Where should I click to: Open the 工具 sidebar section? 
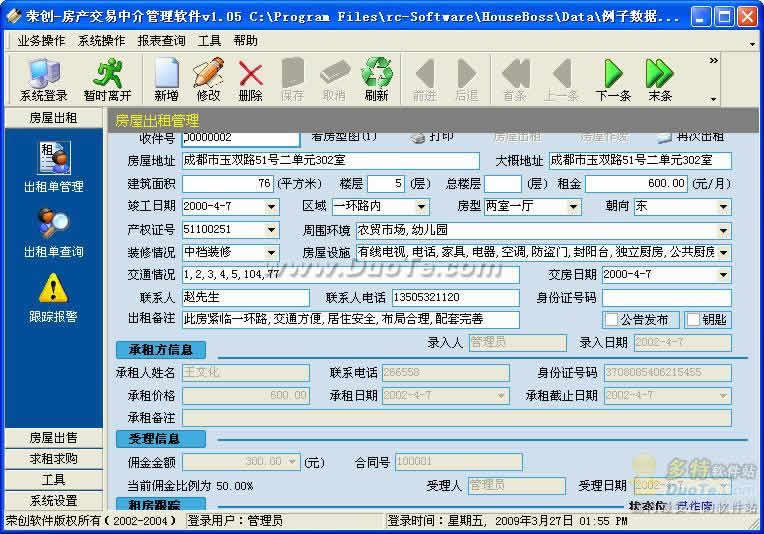tap(54, 480)
